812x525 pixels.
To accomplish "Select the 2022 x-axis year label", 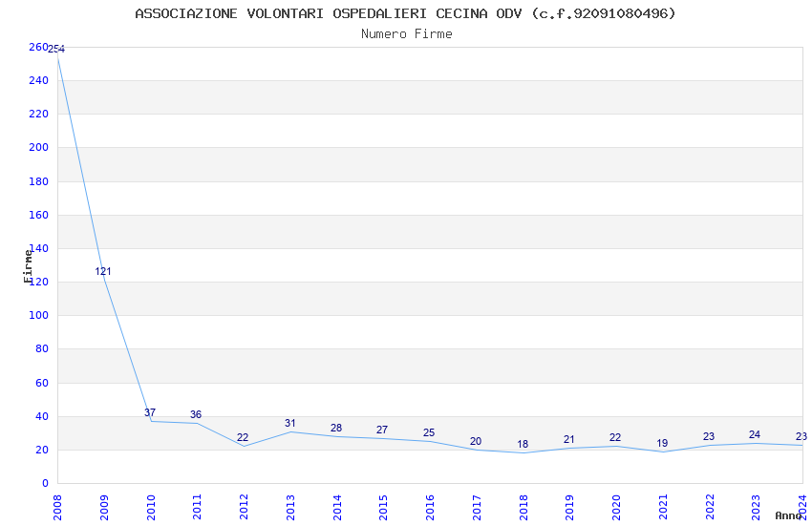I will tap(709, 505).
